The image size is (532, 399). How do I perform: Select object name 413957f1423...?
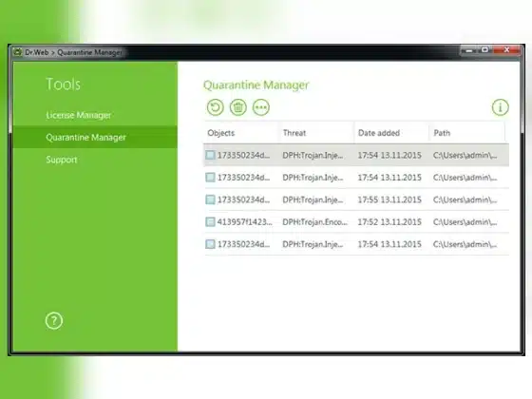244,222
